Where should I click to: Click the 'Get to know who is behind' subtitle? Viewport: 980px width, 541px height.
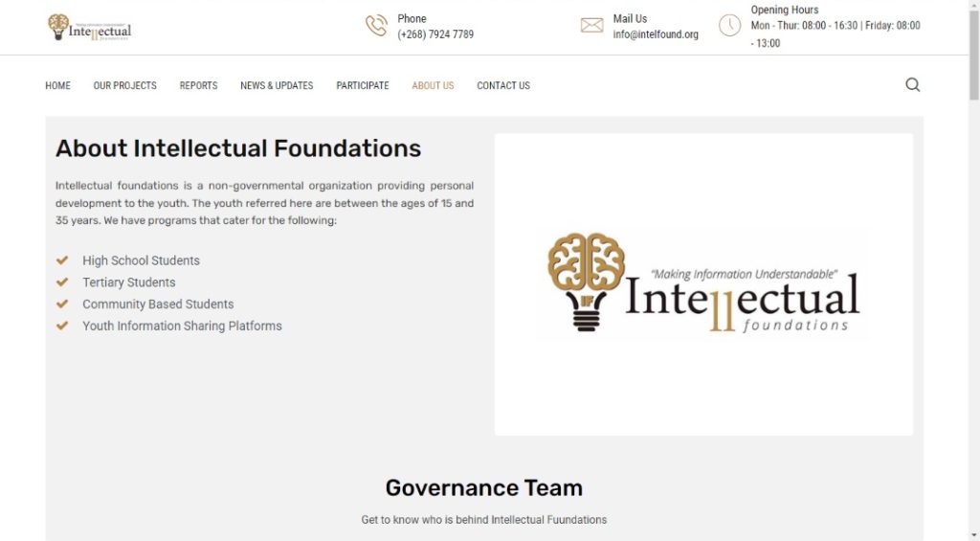[x=483, y=520]
